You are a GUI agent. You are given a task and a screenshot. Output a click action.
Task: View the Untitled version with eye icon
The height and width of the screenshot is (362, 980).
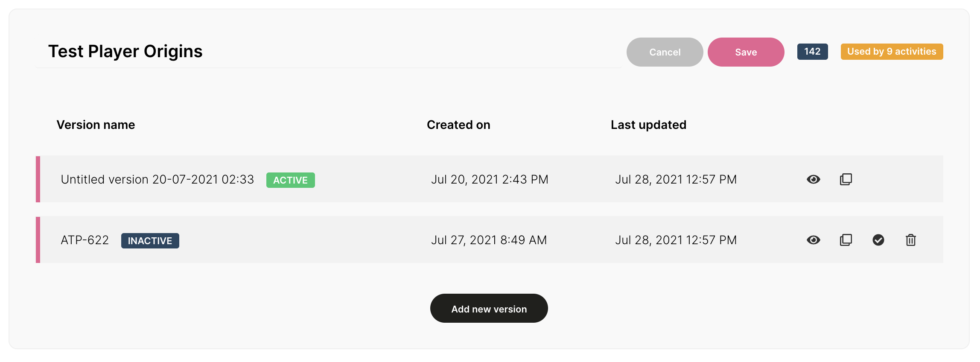(x=813, y=179)
